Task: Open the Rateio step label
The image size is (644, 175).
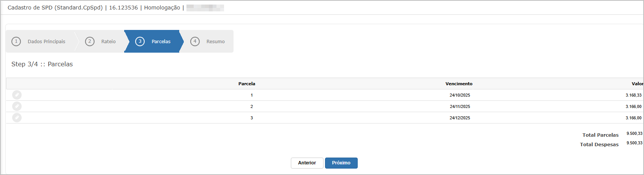Action: pos(108,42)
